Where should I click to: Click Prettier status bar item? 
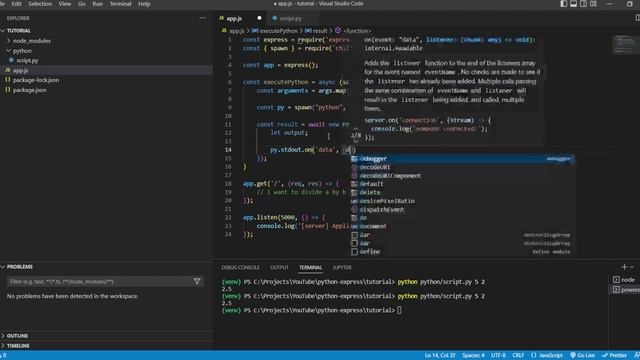point(614,356)
